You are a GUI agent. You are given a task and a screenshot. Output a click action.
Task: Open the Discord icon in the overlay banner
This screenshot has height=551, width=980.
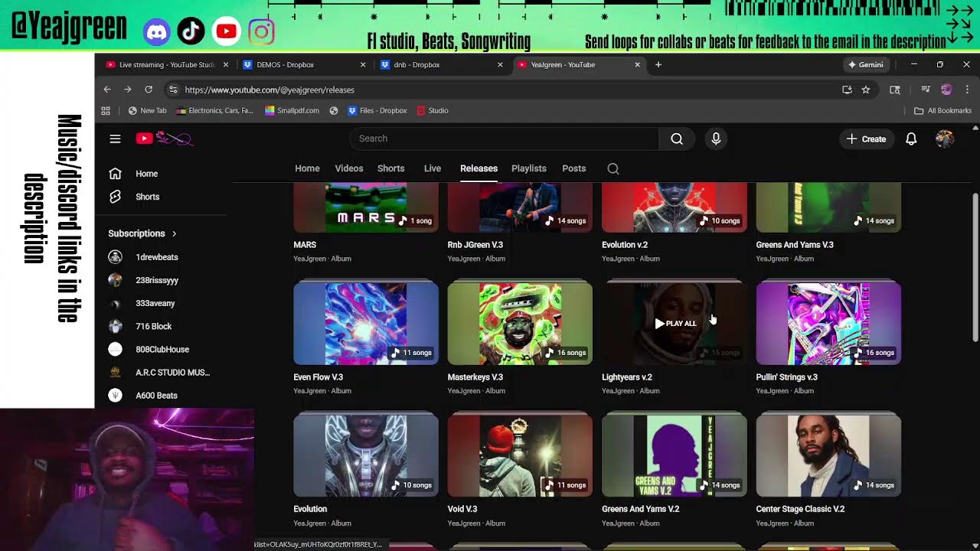tap(156, 31)
